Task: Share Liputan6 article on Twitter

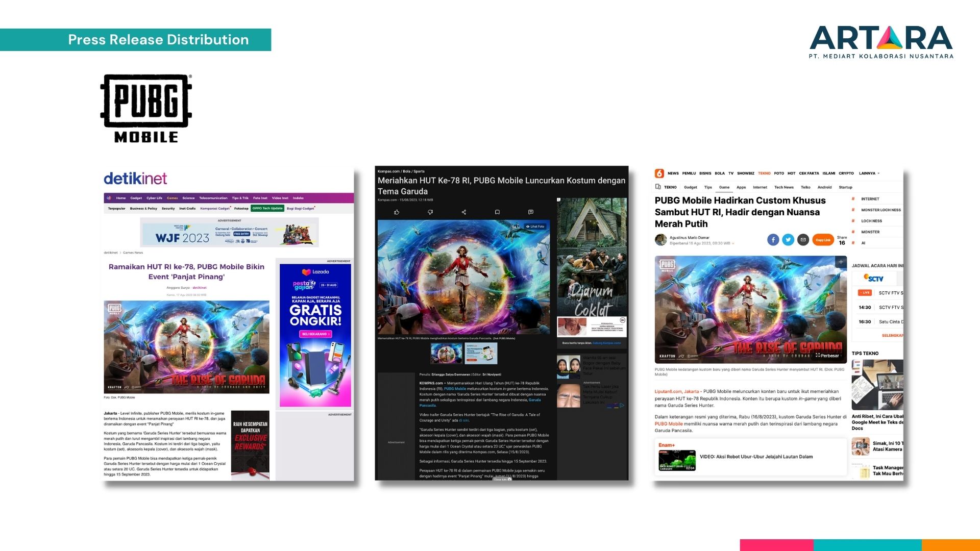Action: [788, 240]
